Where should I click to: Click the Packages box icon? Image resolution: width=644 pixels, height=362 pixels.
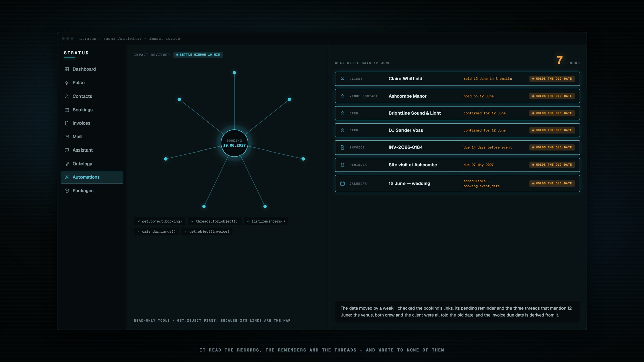coord(67,191)
